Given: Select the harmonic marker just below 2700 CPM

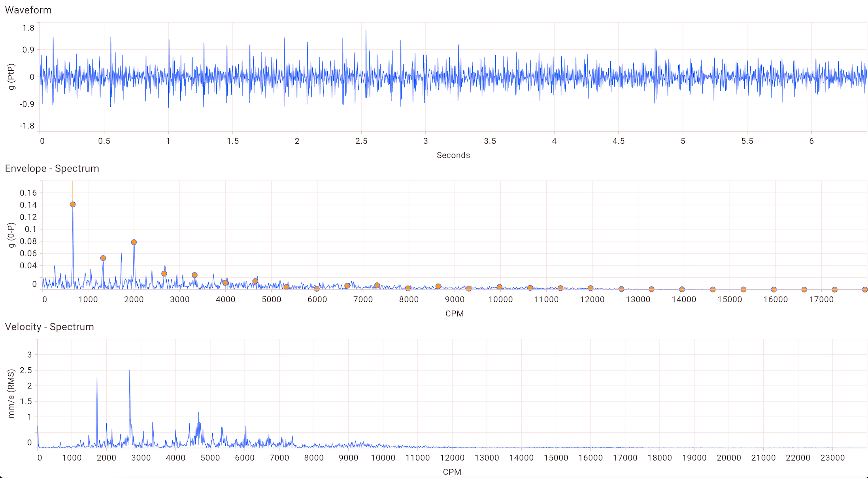Looking at the screenshot, I should pyautogui.click(x=164, y=274).
